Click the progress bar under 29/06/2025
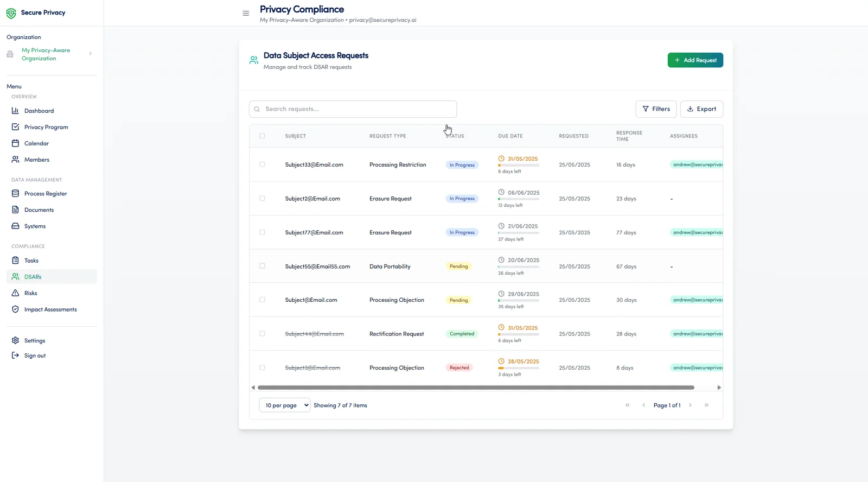 click(x=519, y=300)
